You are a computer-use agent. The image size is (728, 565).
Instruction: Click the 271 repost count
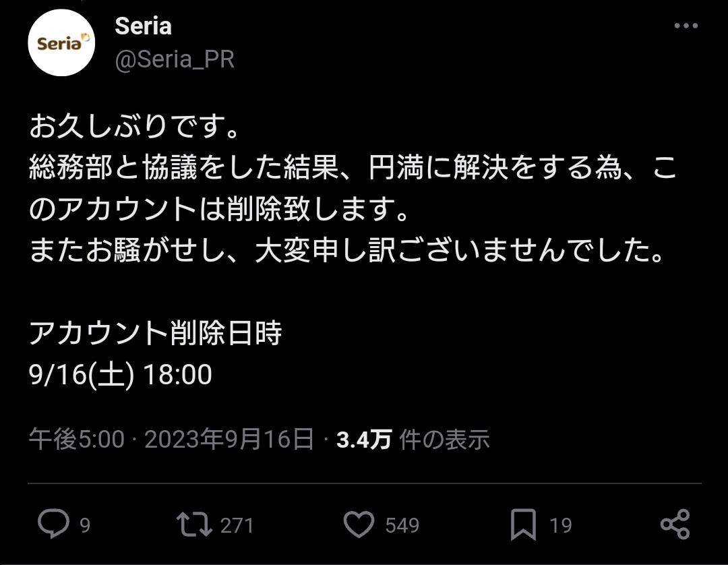(237, 525)
